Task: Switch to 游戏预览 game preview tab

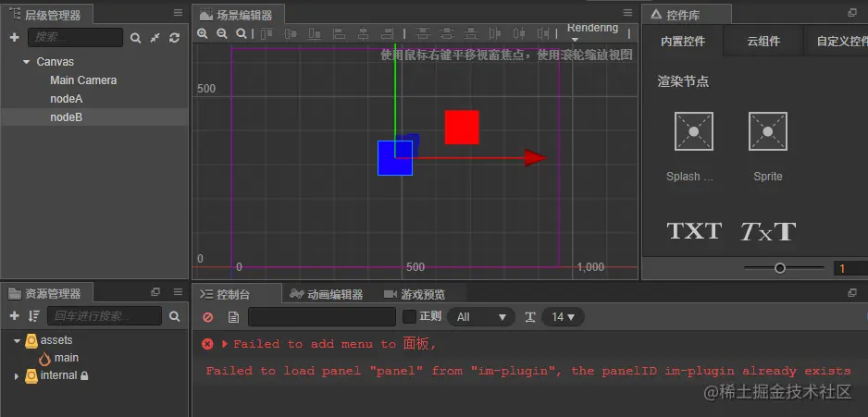Action: (x=414, y=294)
